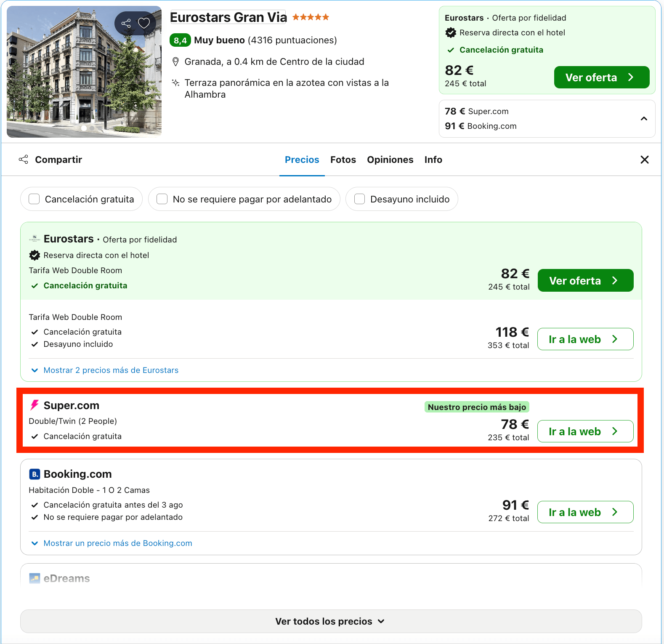Click Ver oferta for Eurostars 82 € rate

point(585,280)
